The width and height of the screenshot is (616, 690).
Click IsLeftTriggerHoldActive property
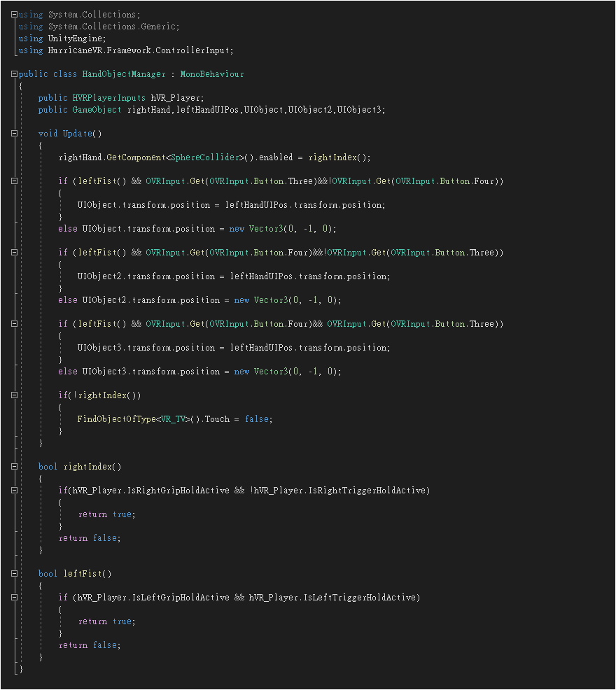(359, 598)
